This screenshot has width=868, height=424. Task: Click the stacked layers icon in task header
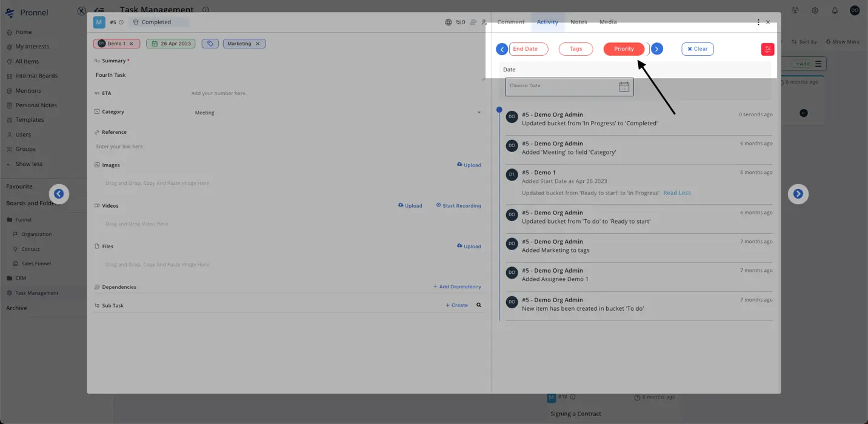click(473, 22)
